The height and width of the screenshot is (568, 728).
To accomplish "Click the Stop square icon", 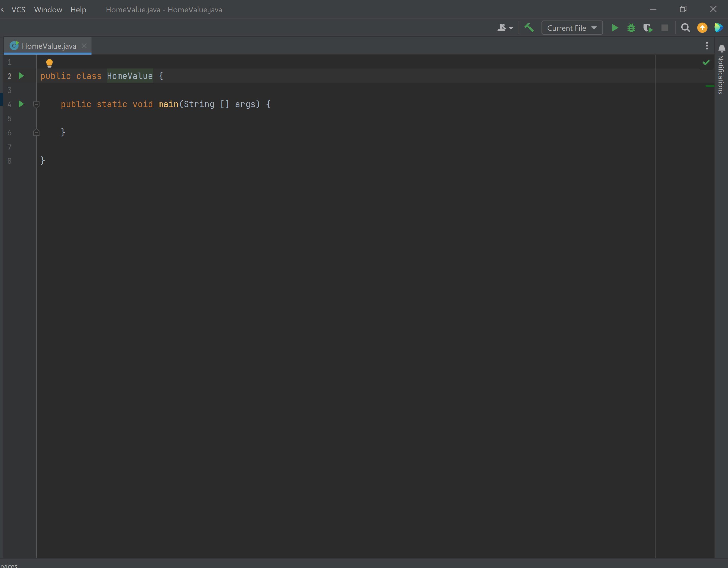I will pos(664,28).
